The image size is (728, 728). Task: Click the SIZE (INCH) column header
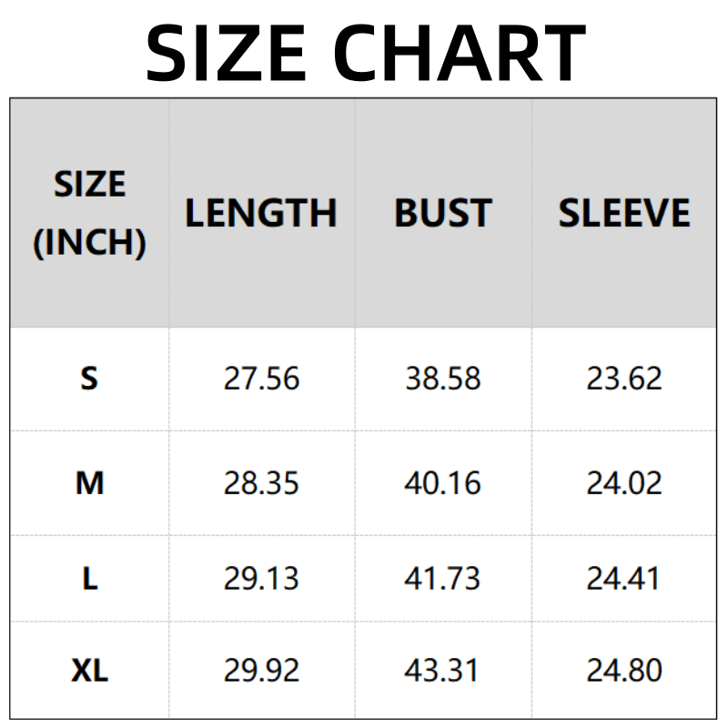pyautogui.click(x=89, y=214)
